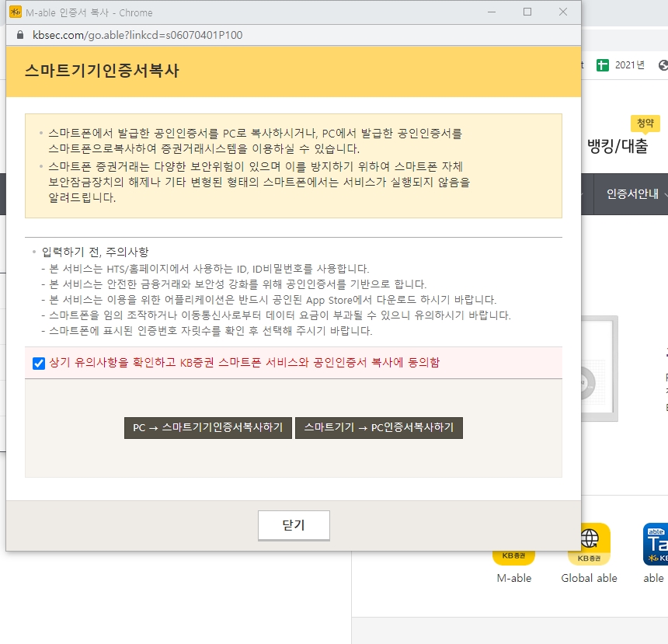Screen dimensions: 668x644
Task: Click PC → 스마트기기인증서복사하기 button
Action: 208,427
